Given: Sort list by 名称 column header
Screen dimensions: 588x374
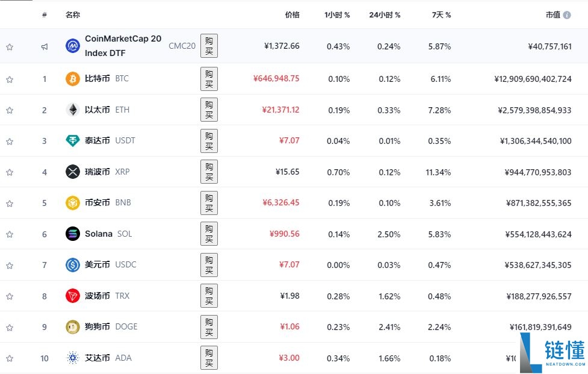Looking at the screenshot, I should 73,15.
